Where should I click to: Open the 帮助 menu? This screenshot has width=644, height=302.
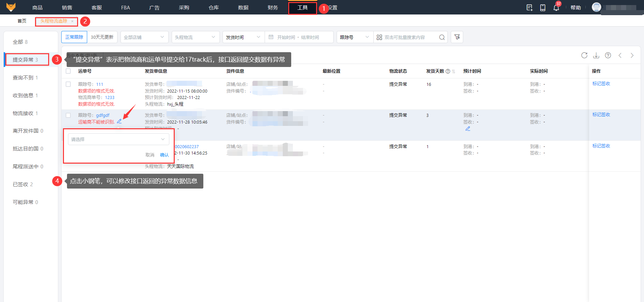(x=576, y=7)
